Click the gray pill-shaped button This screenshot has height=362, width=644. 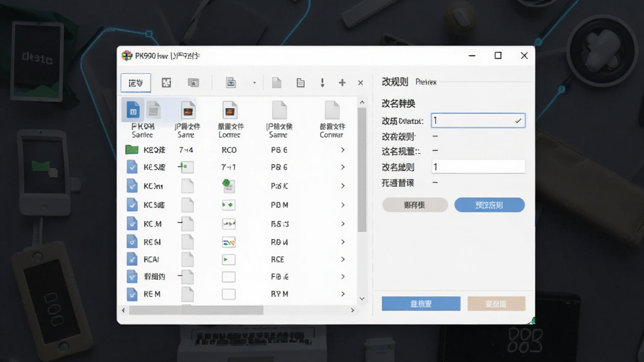point(415,205)
